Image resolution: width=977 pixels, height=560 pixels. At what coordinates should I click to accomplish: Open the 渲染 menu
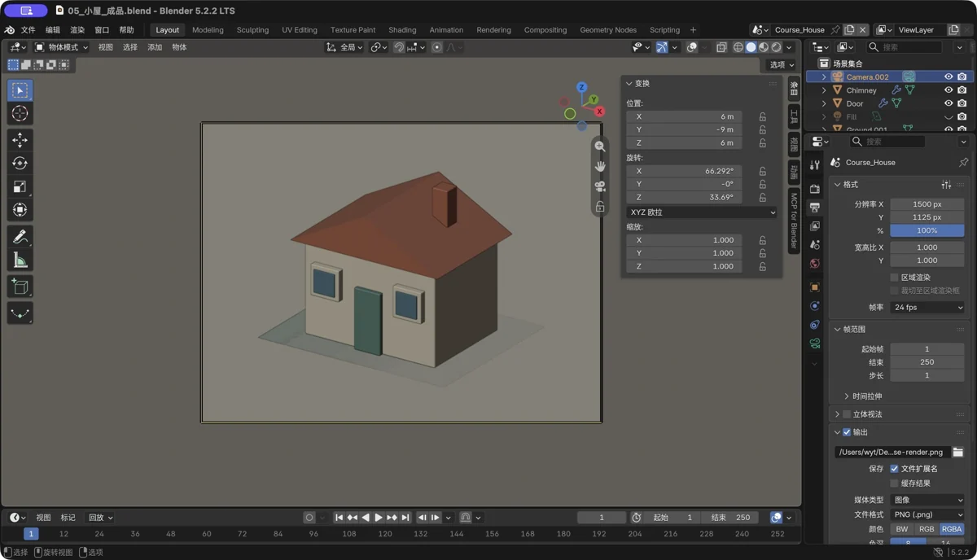[77, 30]
